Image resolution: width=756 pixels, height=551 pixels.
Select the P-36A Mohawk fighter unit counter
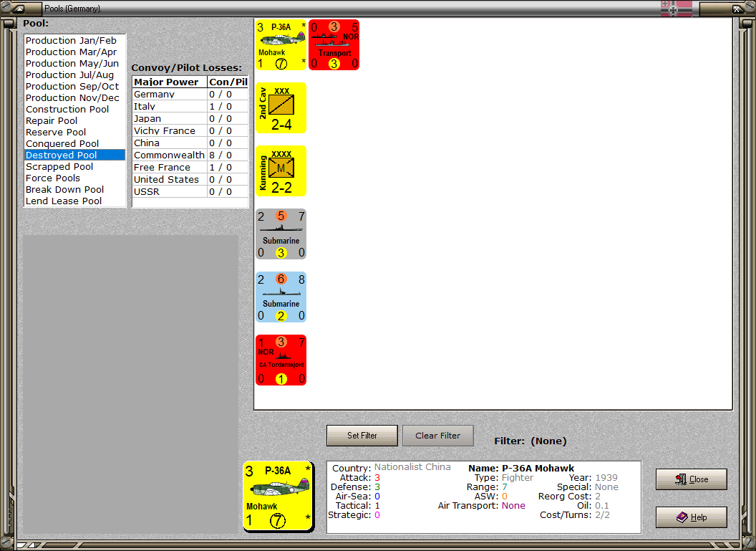[x=281, y=45]
